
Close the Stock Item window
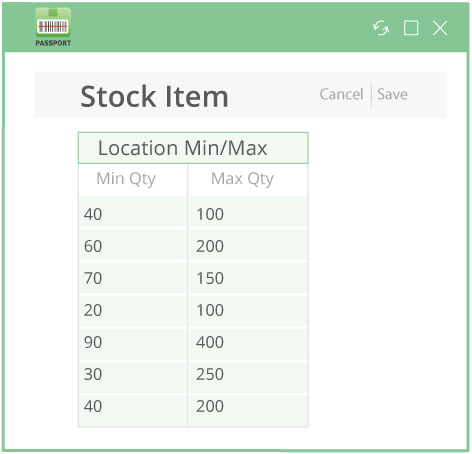[x=440, y=28]
